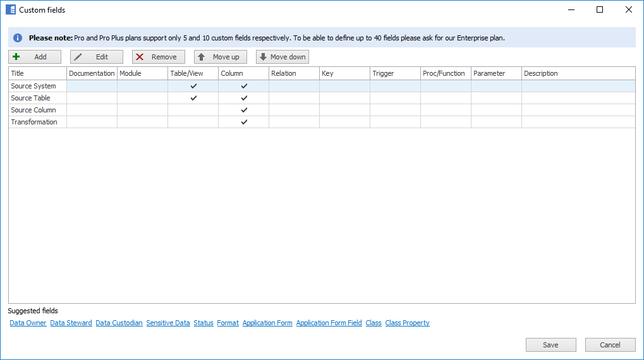Screen dimensions: 644x360
Task: Click the Proc/Function column header
Action: click(x=444, y=73)
